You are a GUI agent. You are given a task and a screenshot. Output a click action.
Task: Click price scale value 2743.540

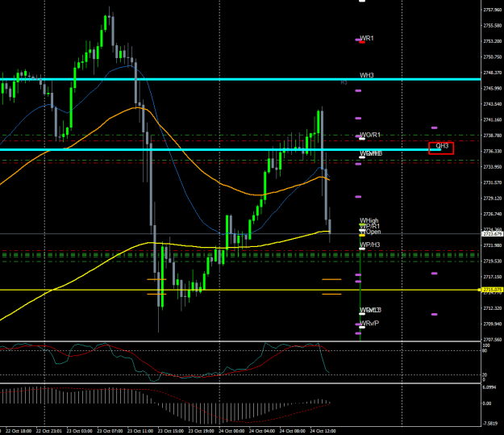pos(493,104)
